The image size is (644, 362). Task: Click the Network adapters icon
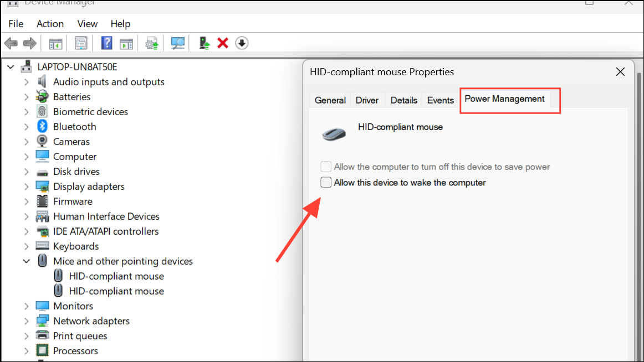42,320
